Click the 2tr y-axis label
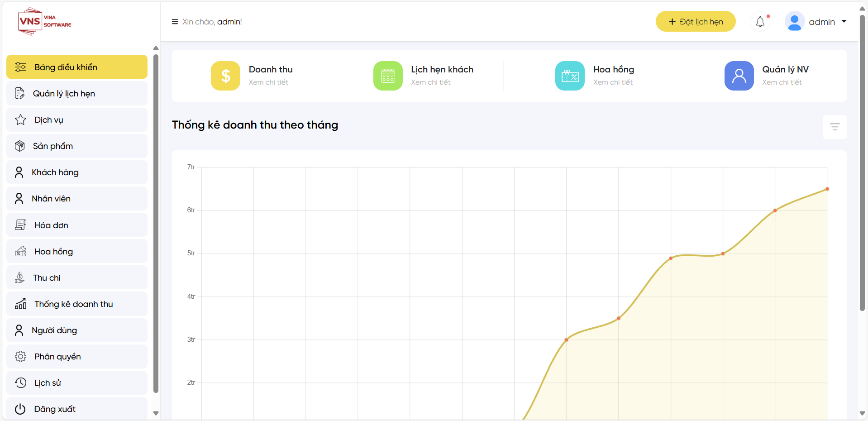This screenshot has height=421, width=868. (191, 383)
